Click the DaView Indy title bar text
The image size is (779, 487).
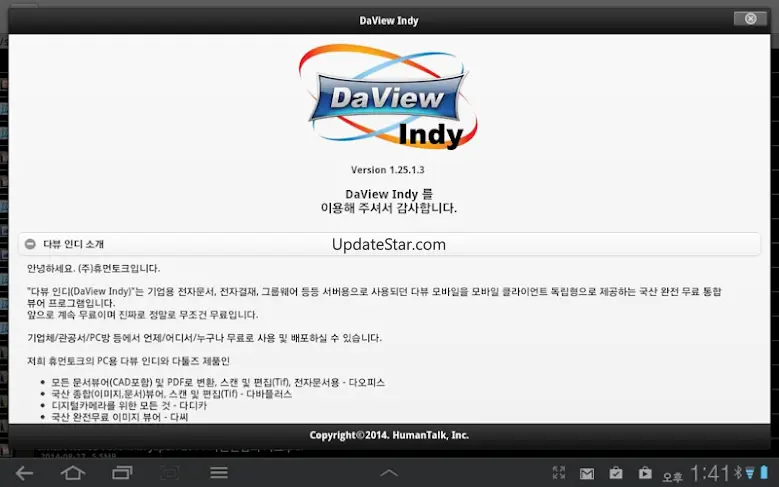[389, 19]
